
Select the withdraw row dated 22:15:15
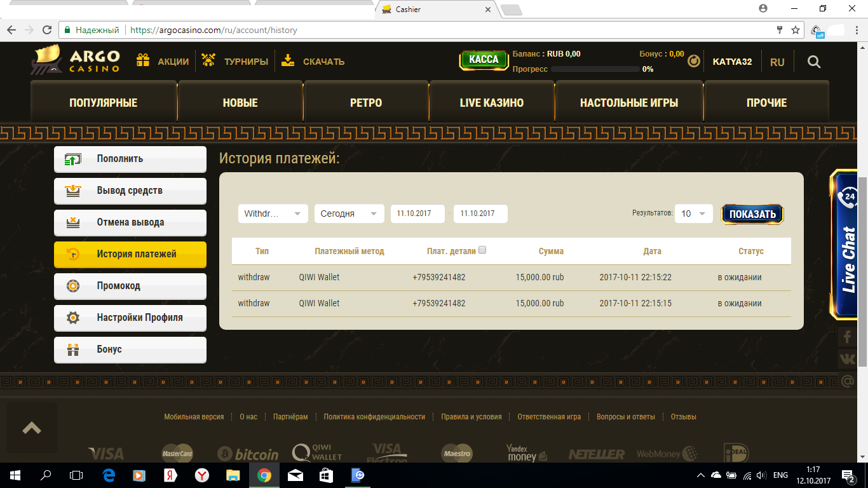pyautogui.click(x=512, y=304)
